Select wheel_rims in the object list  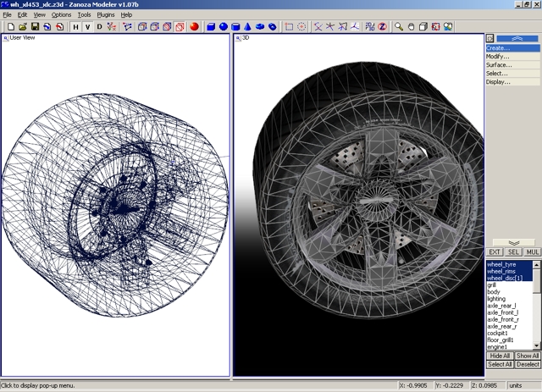(x=502, y=271)
